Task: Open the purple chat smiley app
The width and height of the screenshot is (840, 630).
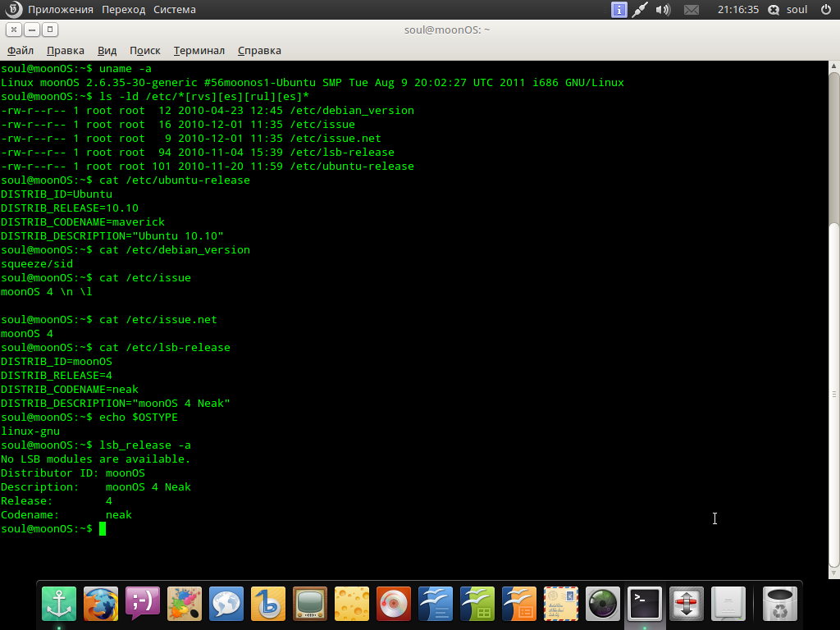Action: (x=143, y=604)
